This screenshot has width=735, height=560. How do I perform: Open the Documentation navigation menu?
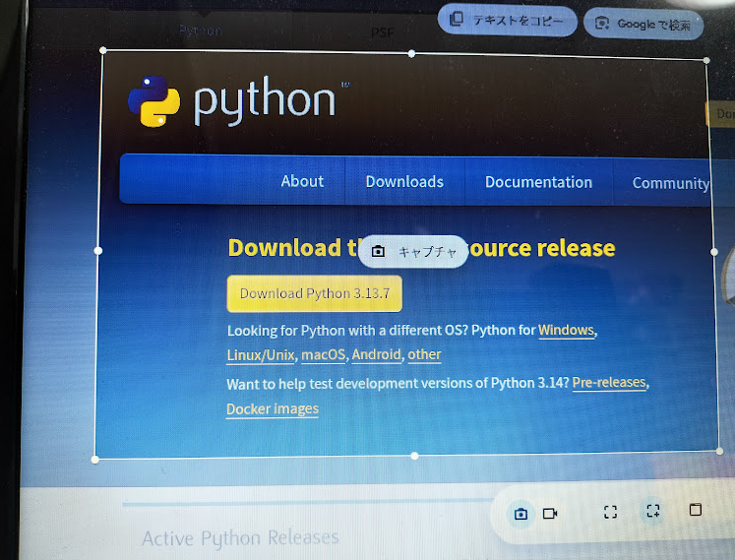(x=538, y=182)
